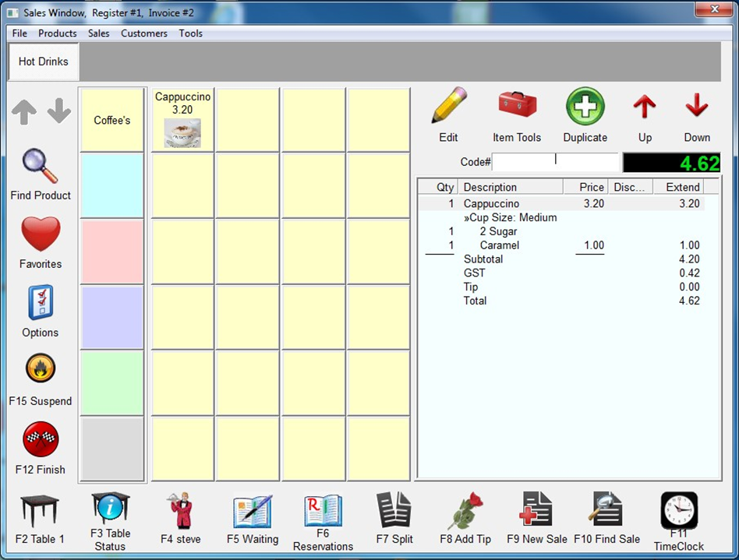This screenshot has height=560, width=739.
Task: Open F11 TimeClock
Action: (x=678, y=512)
